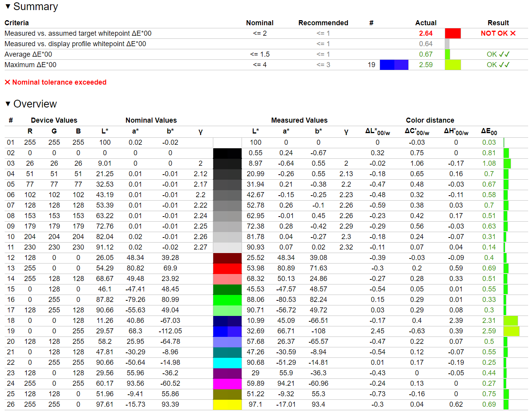Click the light green swatch in row 17

point(227,310)
